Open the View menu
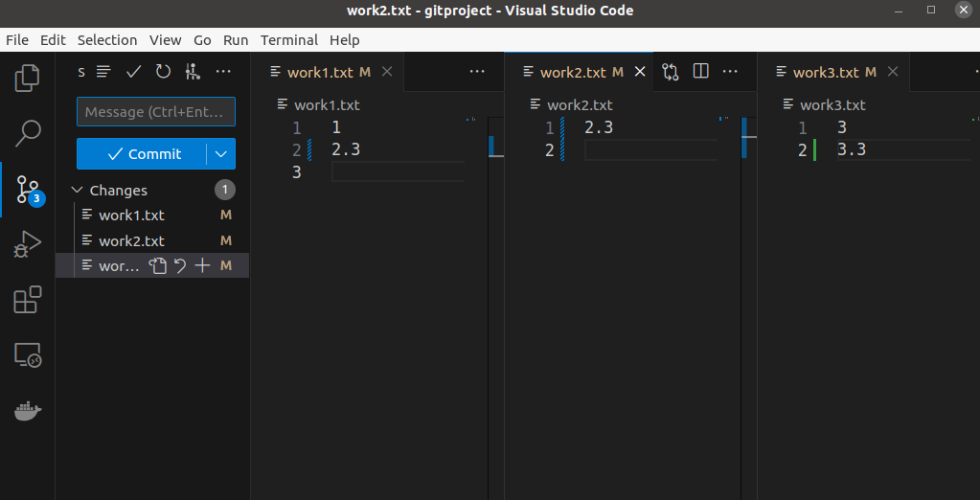Screen dimensions: 980x500 coord(165,40)
